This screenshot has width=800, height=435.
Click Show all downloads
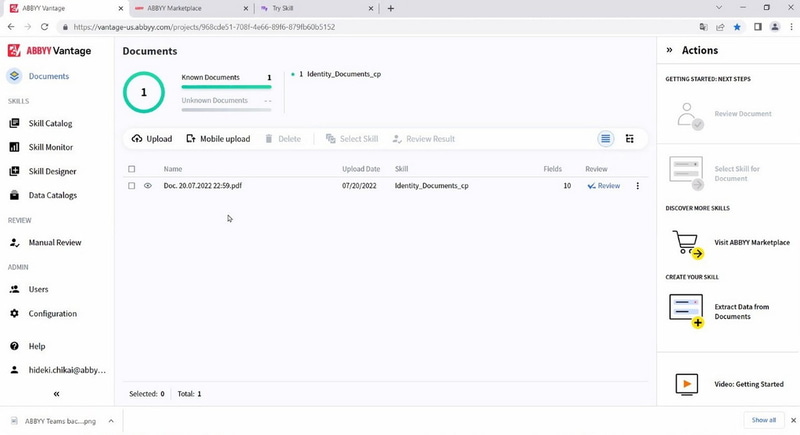[x=763, y=420]
